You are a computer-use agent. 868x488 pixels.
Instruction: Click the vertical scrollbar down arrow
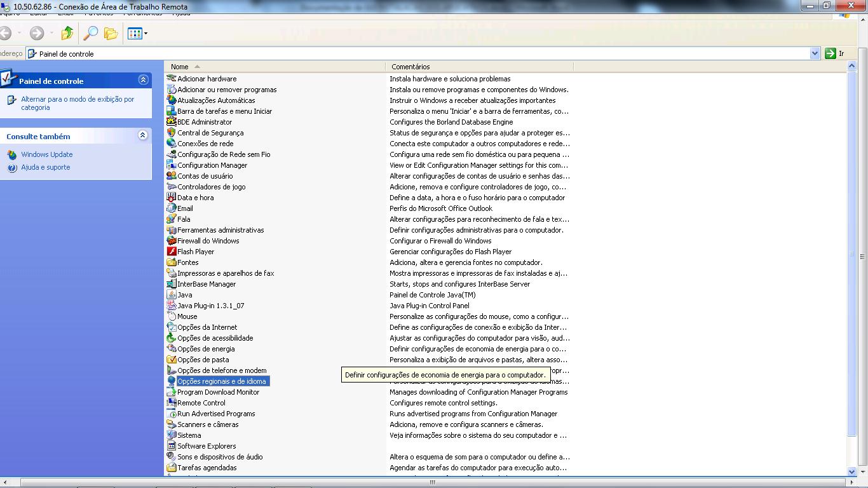pyautogui.click(x=852, y=471)
